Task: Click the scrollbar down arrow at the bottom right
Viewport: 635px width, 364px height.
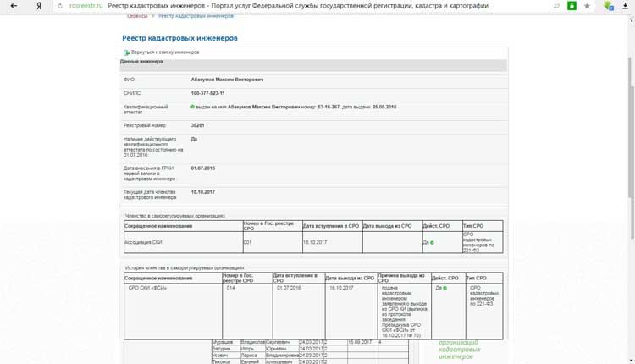Action: coord(632,361)
